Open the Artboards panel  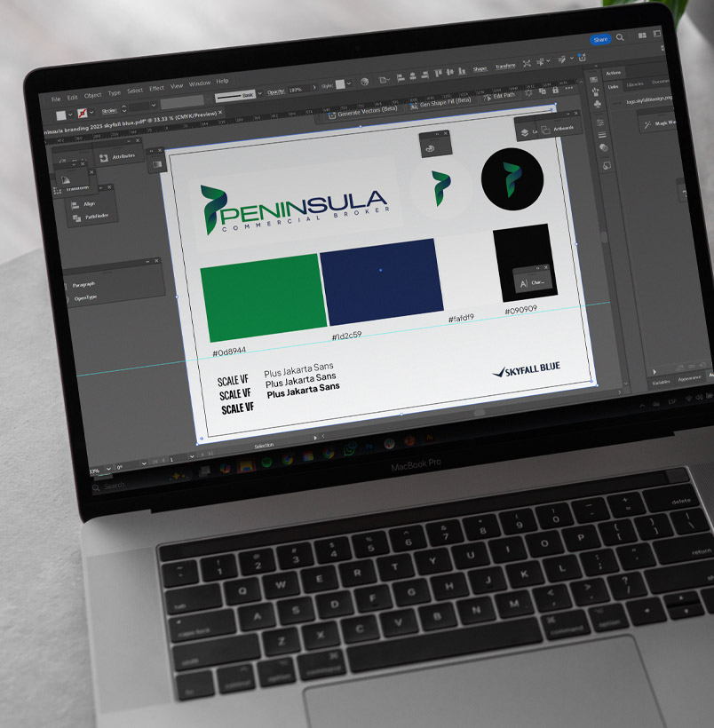pos(558,129)
